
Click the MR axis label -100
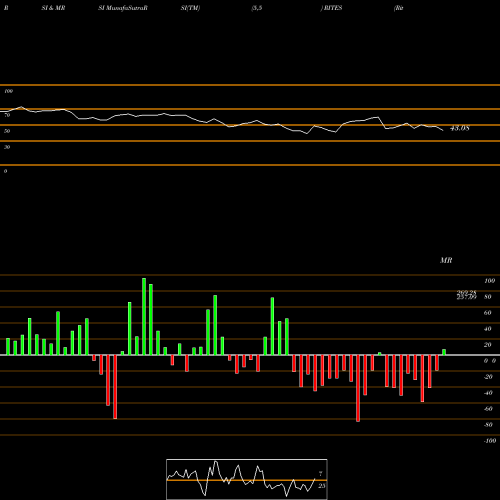pos(490,441)
